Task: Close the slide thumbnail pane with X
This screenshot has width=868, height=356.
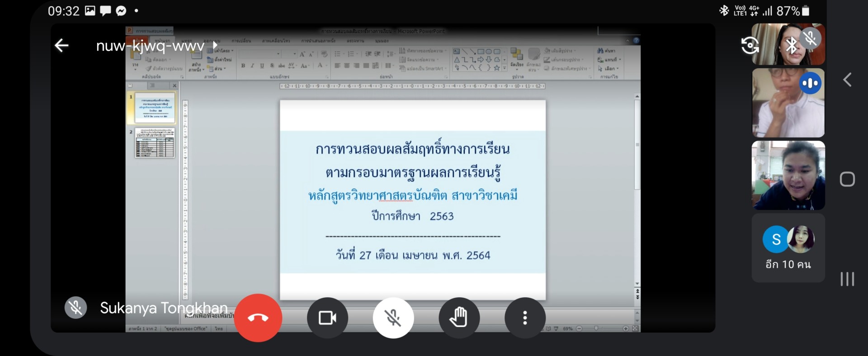Action: [175, 85]
